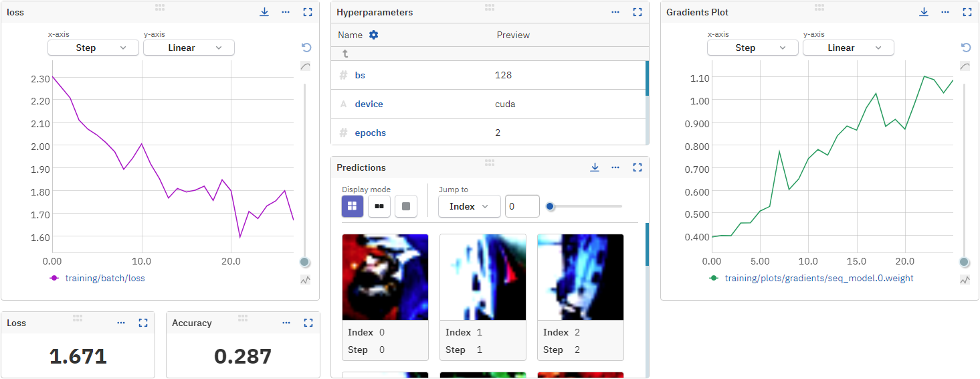Viewport: 980px width, 379px height.
Task: Open Gradients Plot y-axis Linear dropdown
Action: (848, 48)
